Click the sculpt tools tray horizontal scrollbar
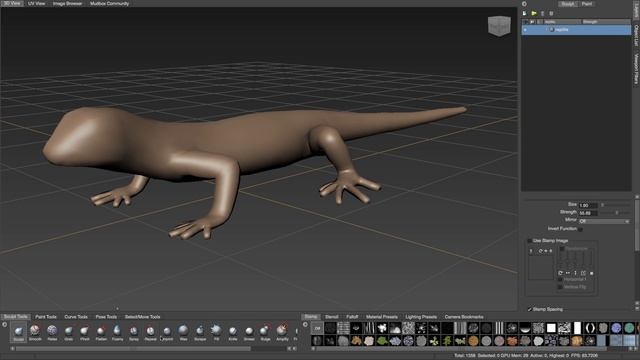 [133, 349]
